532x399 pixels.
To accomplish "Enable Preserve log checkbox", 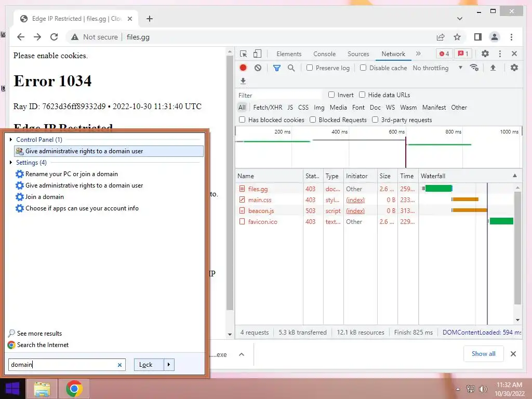I will (310, 68).
